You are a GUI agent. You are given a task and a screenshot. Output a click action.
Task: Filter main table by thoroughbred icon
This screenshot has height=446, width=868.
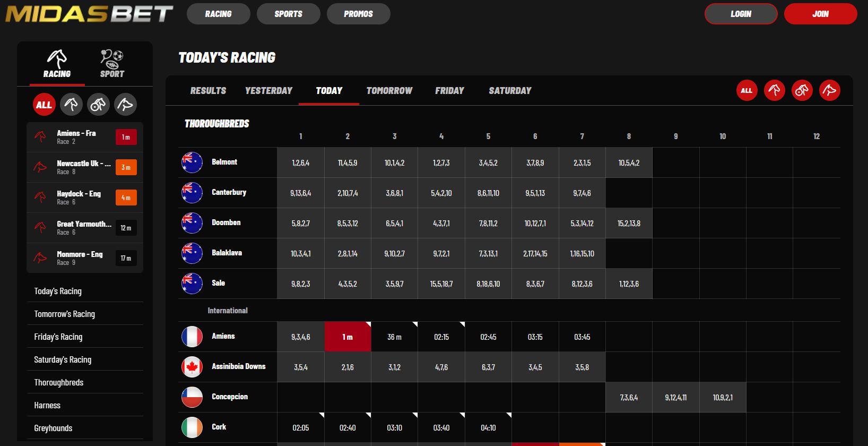coord(774,90)
